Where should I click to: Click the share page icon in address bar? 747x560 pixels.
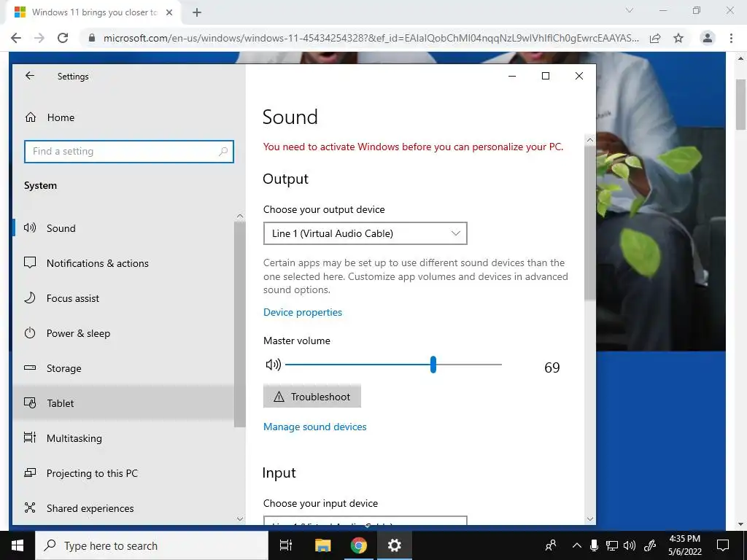[x=655, y=38]
